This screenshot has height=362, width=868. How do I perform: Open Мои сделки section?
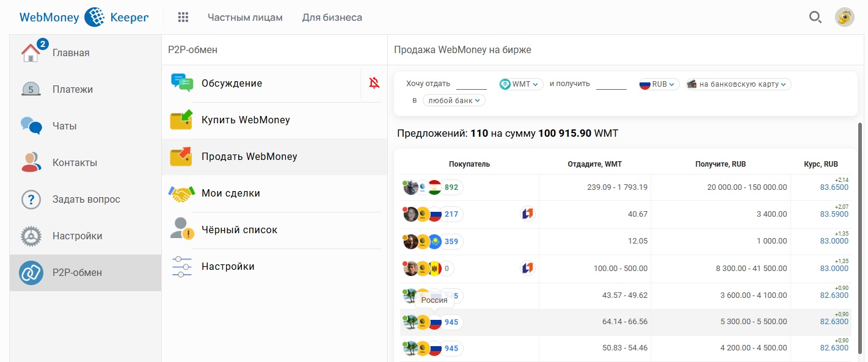pyautogui.click(x=231, y=193)
